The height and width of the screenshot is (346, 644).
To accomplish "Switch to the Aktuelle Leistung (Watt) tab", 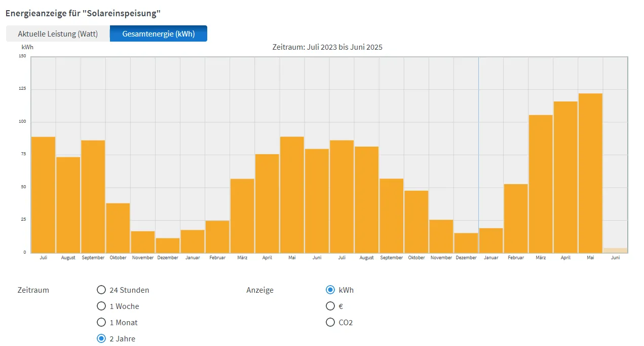I will click(x=57, y=34).
